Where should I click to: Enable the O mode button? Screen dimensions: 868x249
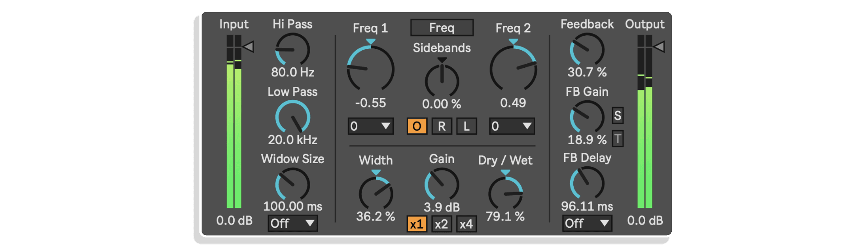tap(417, 126)
